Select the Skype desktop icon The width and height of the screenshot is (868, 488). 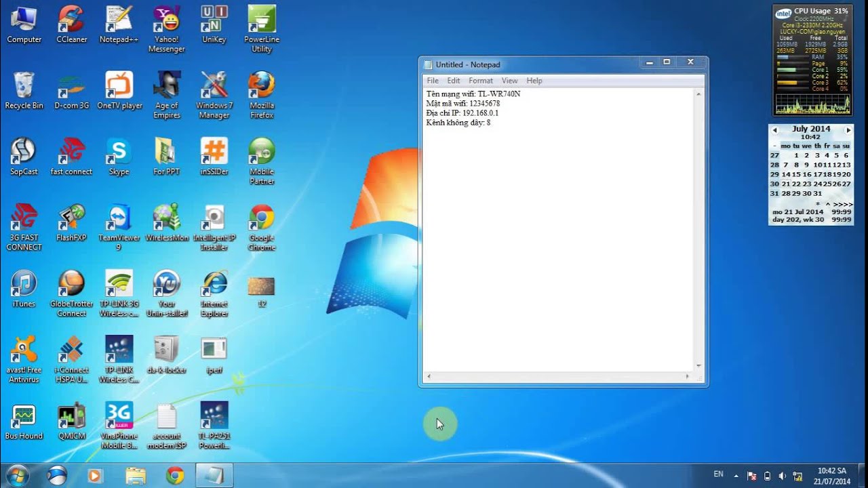(x=119, y=157)
